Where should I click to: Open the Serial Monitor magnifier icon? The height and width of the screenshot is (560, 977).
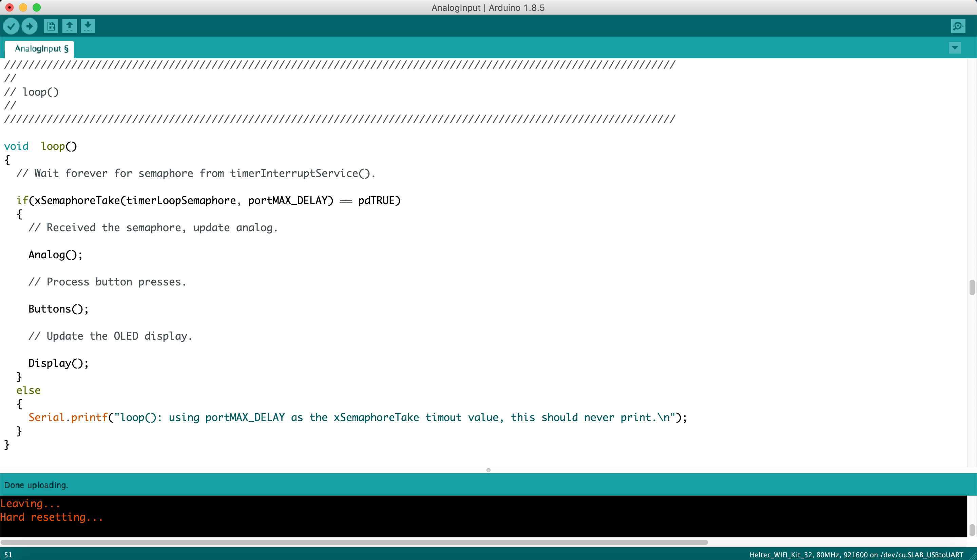[x=958, y=26]
